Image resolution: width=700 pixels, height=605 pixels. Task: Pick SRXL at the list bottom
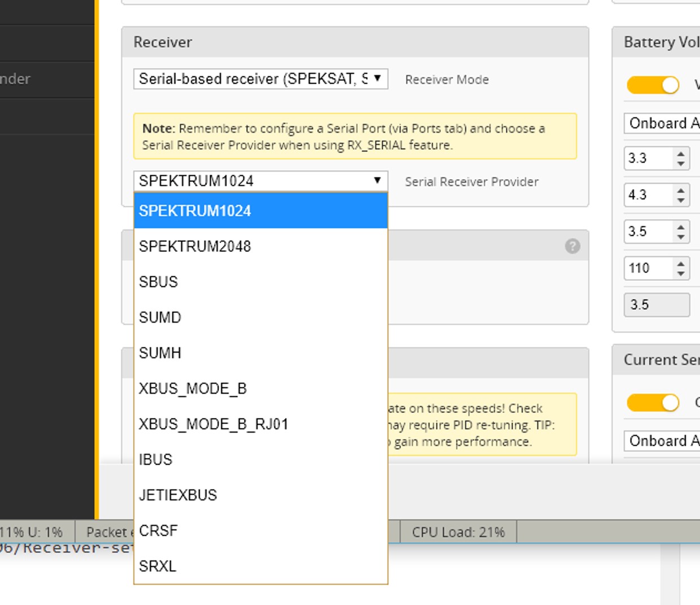[260, 566]
